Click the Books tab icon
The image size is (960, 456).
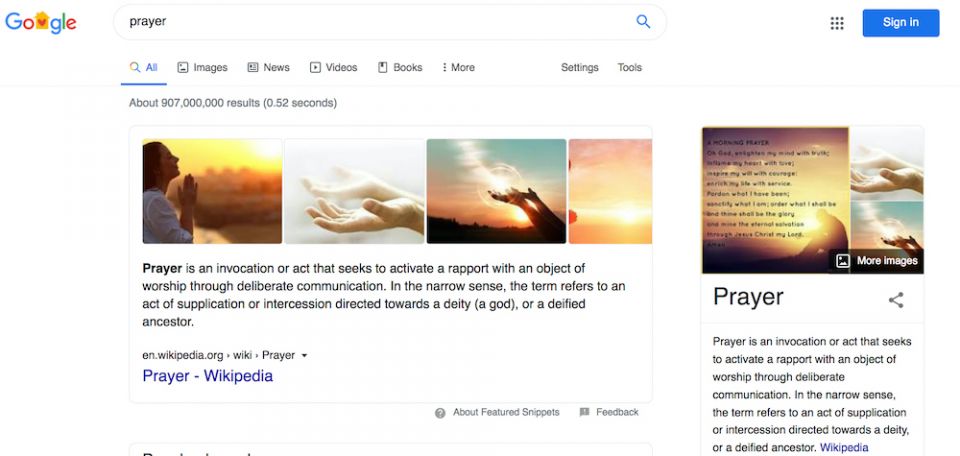click(x=383, y=67)
